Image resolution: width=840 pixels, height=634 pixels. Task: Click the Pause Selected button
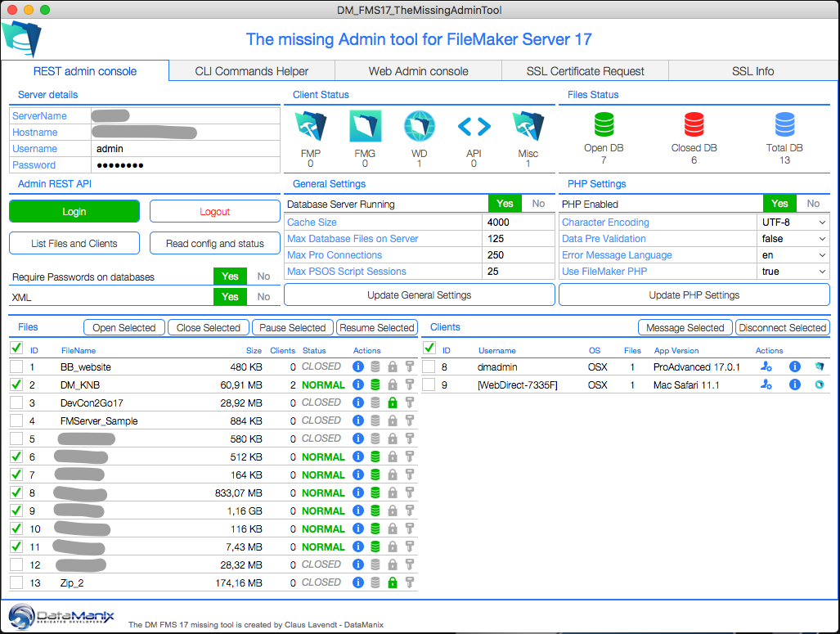click(293, 327)
